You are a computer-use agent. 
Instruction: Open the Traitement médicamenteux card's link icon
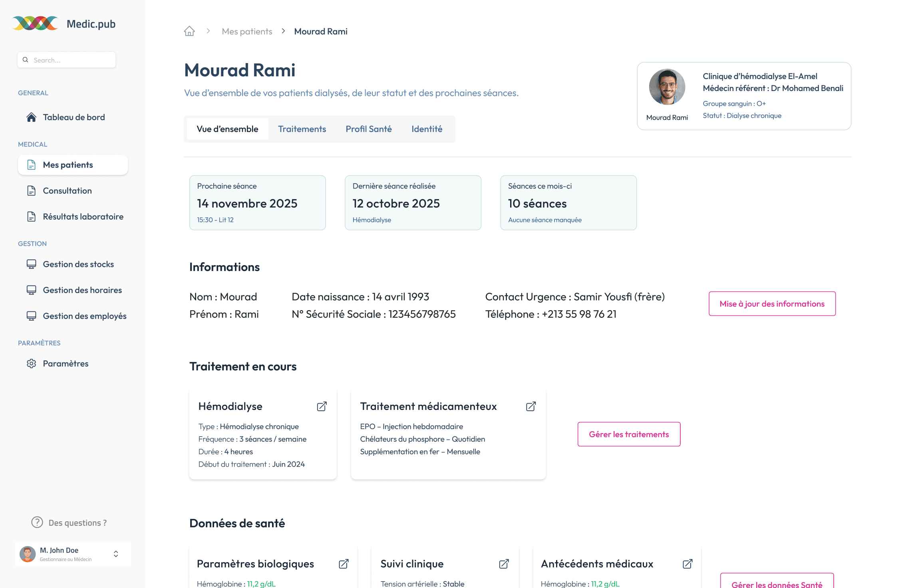[531, 406]
